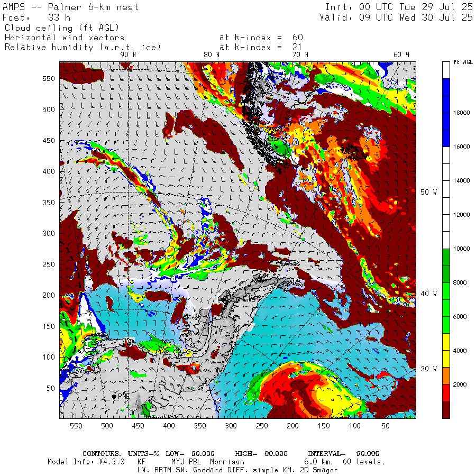Click the 550 tick on the horizontal axis
Image resolution: width=476 pixels, height=476 pixels.
point(76,426)
